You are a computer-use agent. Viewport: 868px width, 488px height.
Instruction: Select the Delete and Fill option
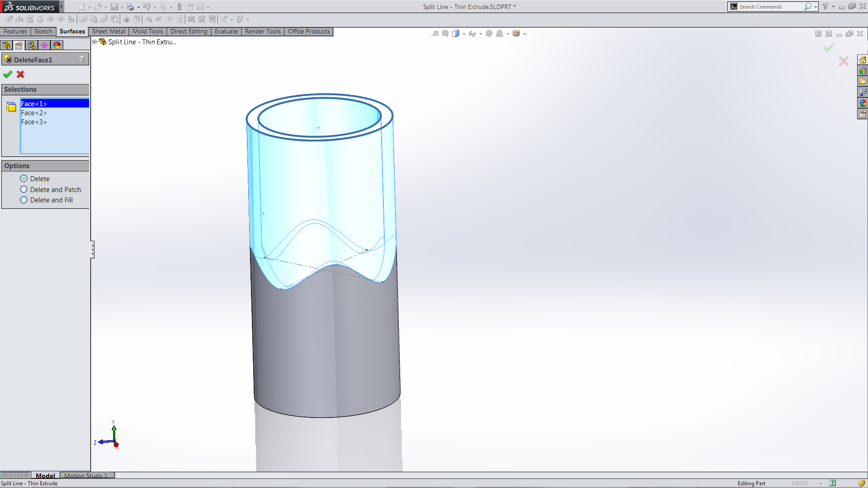pyautogui.click(x=24, y=200)
